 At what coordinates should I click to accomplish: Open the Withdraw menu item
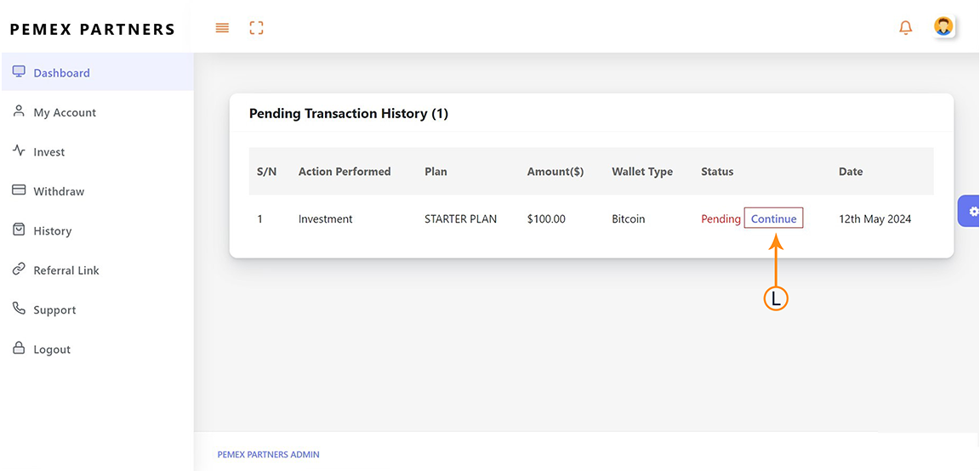point(59,191)
